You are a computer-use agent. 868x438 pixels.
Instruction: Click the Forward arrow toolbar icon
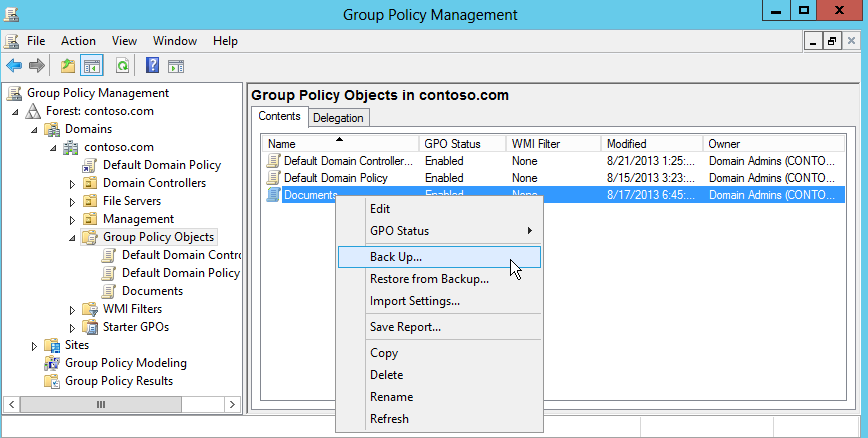click(37, 66)
